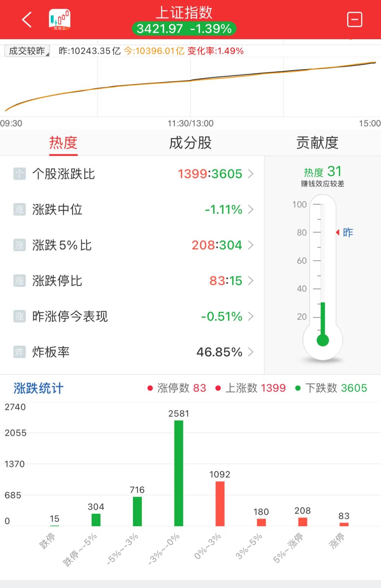Tap the 涨停数 83 legend item
381x588 pixels.
177,388
